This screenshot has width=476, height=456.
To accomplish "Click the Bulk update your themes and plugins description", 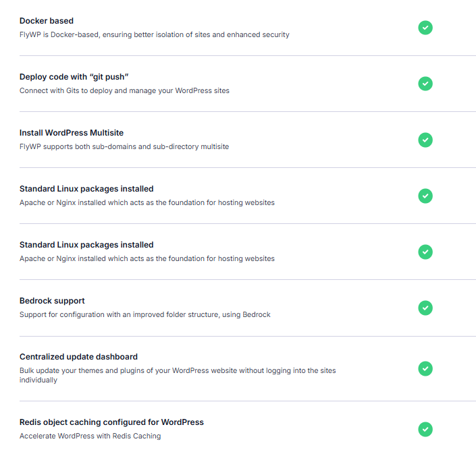I will point(178,375).
